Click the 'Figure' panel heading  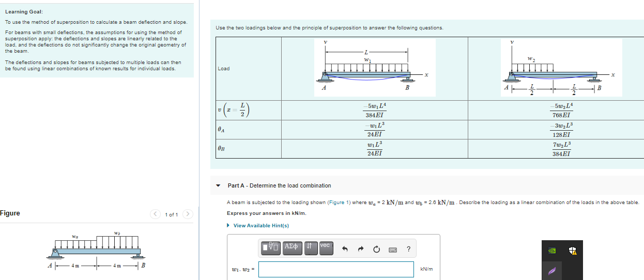(x=10, y=213)
